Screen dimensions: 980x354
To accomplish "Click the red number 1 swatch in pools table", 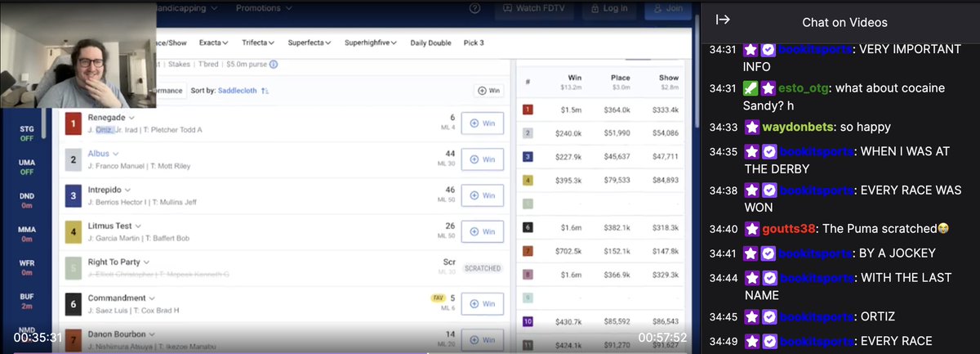I will [528, 109].
